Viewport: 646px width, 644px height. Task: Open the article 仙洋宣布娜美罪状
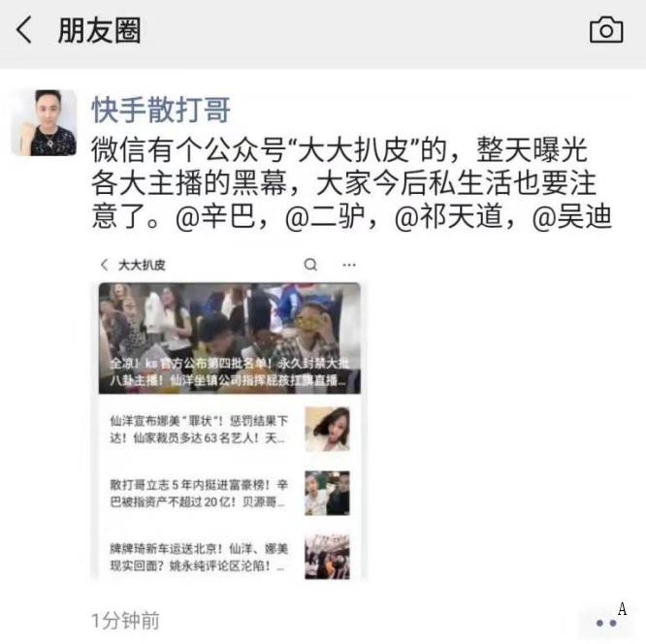pos(199,430)
